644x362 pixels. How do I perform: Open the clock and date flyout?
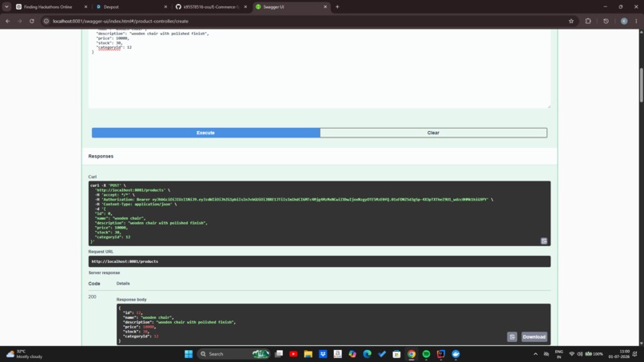(x=619, y=354)
